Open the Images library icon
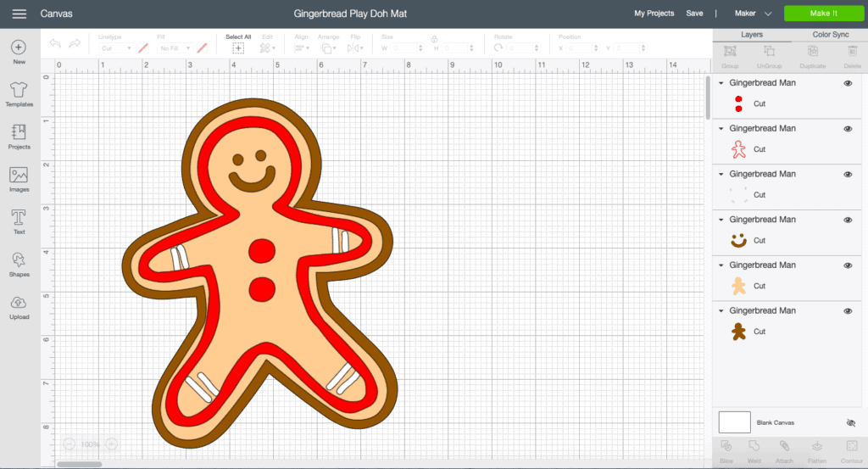 pos(19,176)
